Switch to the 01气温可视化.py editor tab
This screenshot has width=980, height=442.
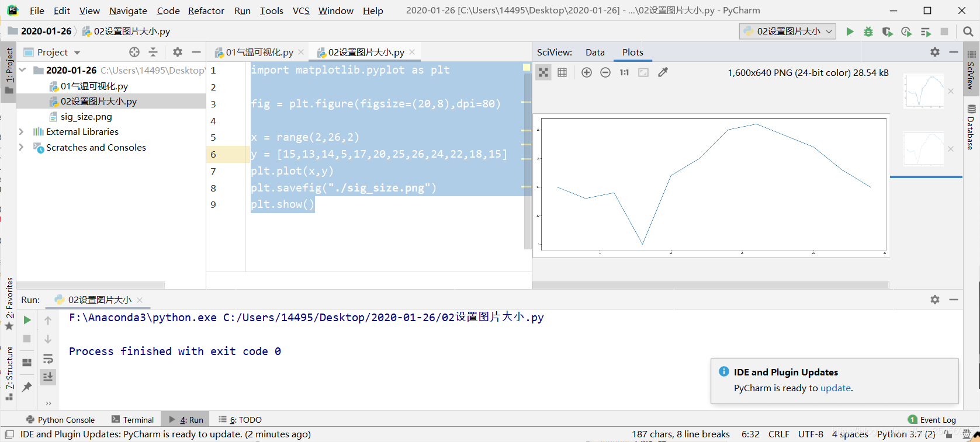pyautogui.click(x=259, y=52)
